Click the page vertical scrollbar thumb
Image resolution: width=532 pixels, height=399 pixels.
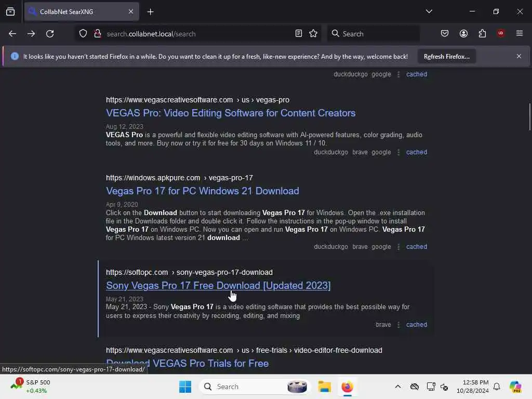point(529,117)
